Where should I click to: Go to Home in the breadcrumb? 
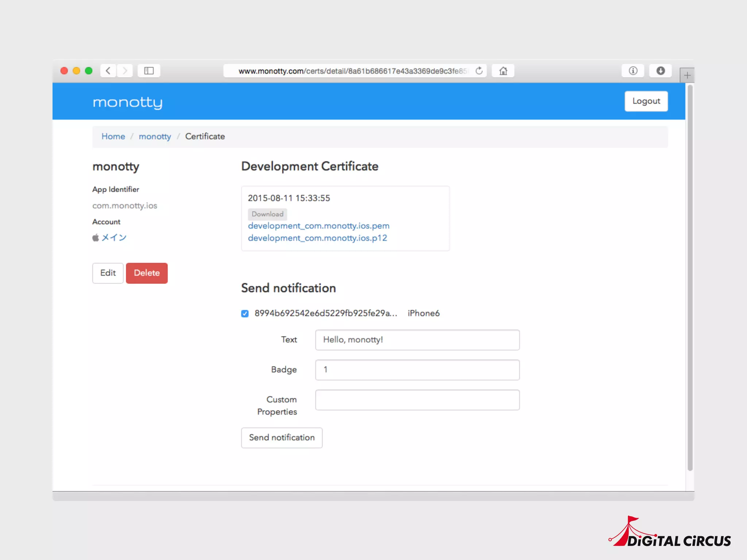tap(113, 136)
